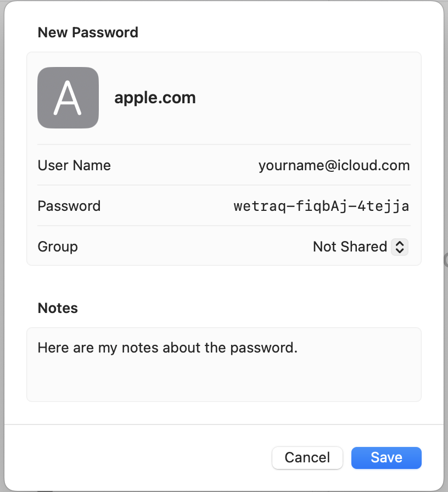
Task: Click the "User Name" label
Action: pyautogui.click(x=74, y=165)
